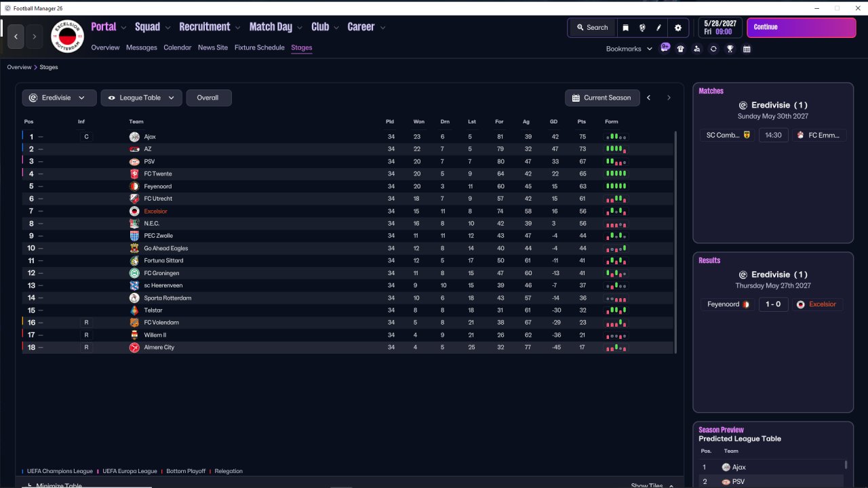
Task: Open the bookmark icon in the top toolbar
Action: [625, 28]
